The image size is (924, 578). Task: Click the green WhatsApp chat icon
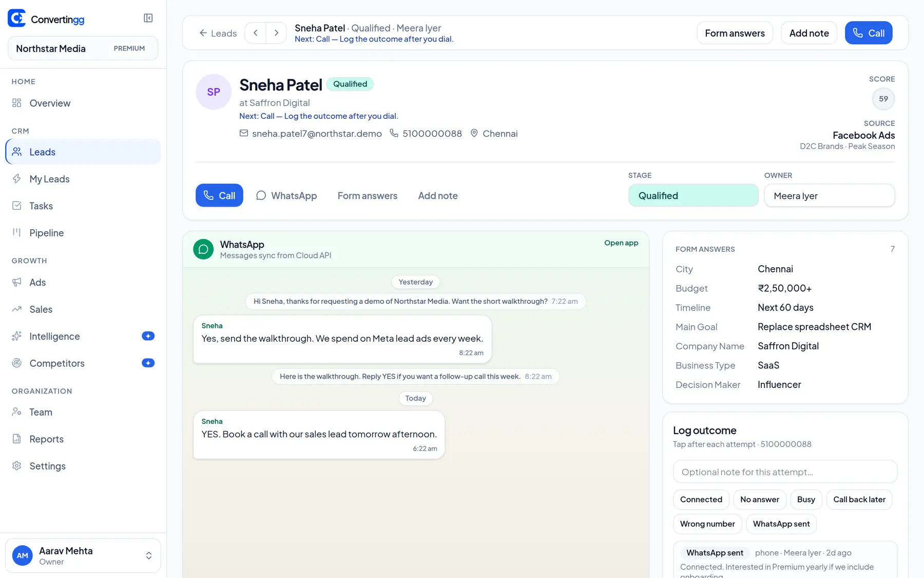click(x=203, y=249)
